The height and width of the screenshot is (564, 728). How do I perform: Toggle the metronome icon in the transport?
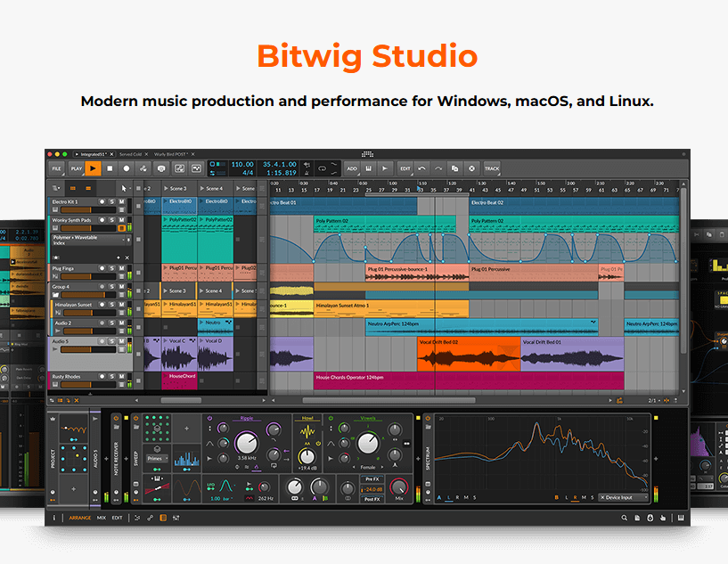pos(307,173)
